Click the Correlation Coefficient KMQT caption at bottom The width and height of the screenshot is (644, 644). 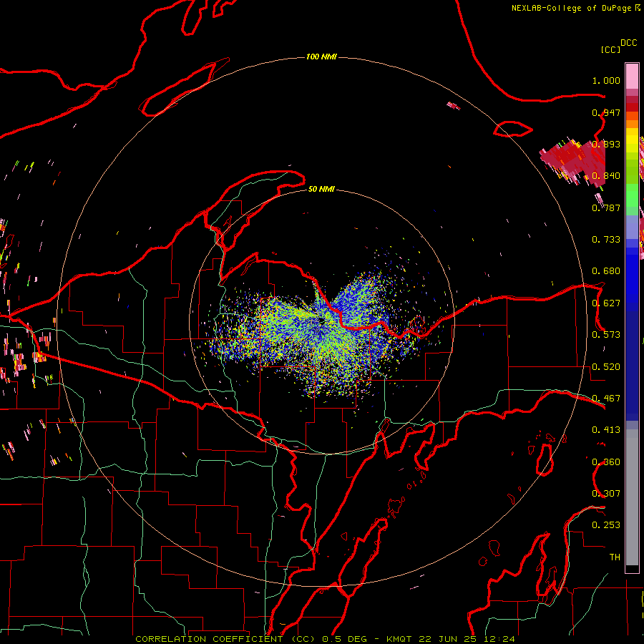325,639
